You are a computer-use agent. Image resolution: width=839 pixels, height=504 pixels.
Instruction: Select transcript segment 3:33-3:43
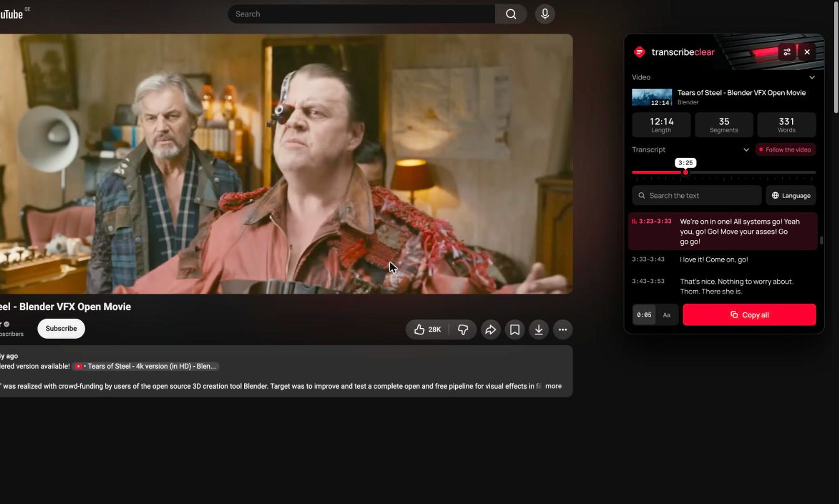coord(722,260)
